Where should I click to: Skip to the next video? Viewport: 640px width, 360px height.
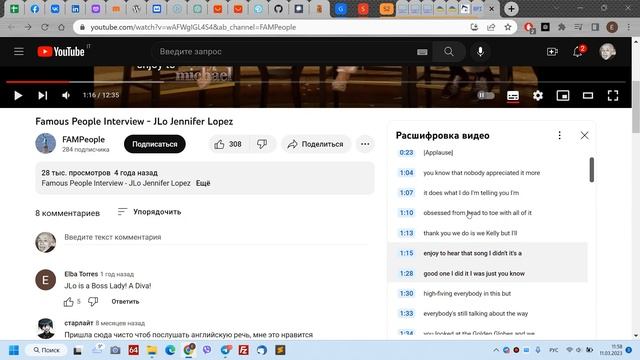[x=42, y=96]
